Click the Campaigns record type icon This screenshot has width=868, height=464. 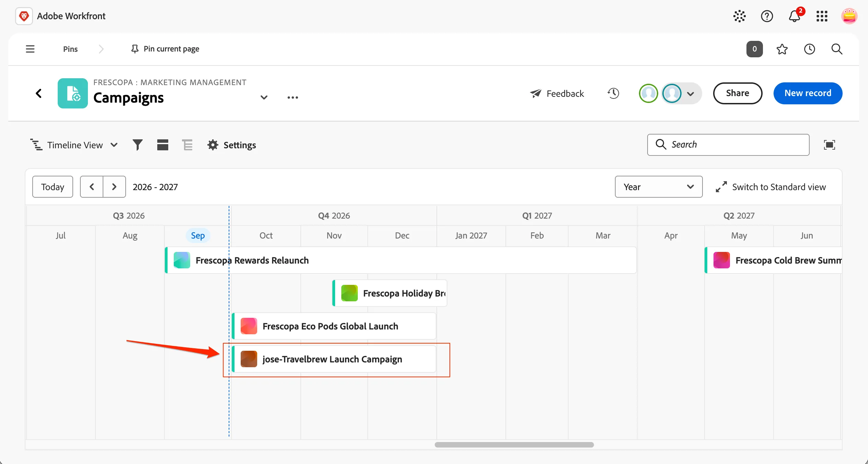click(73, 93)
